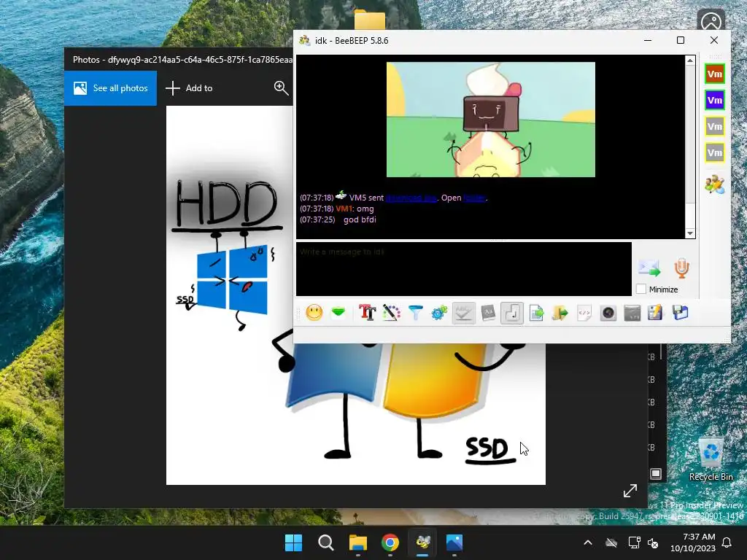This screenshot has height=560, width=747.
Task: Click the chat scrollbar up arrow
Action: (690, 61)
